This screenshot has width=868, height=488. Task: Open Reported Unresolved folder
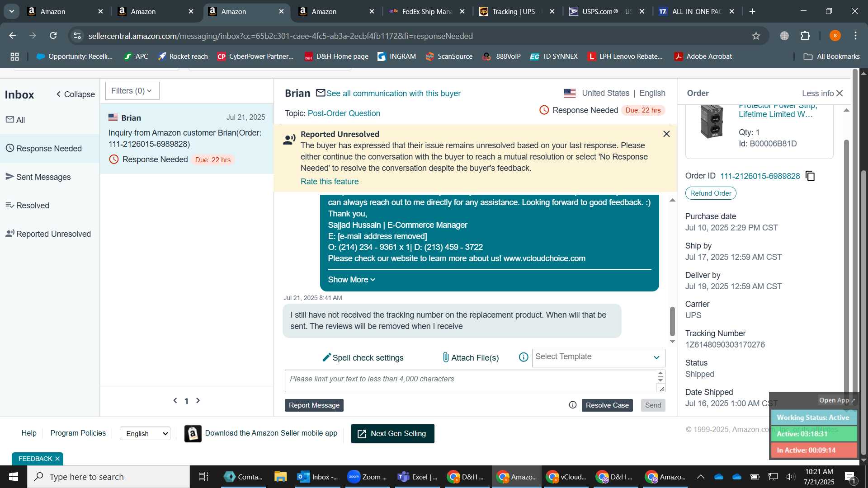click(x=50, y=234)
